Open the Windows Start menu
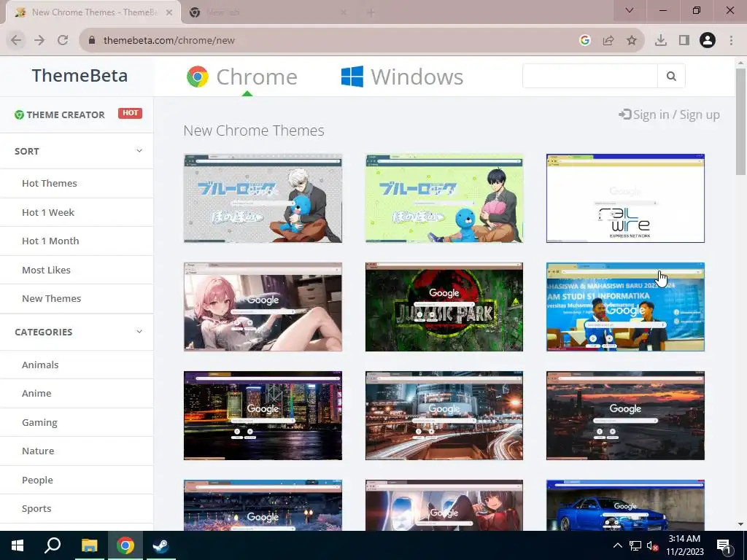The image size is (747, 560). [x=18, y=545]
